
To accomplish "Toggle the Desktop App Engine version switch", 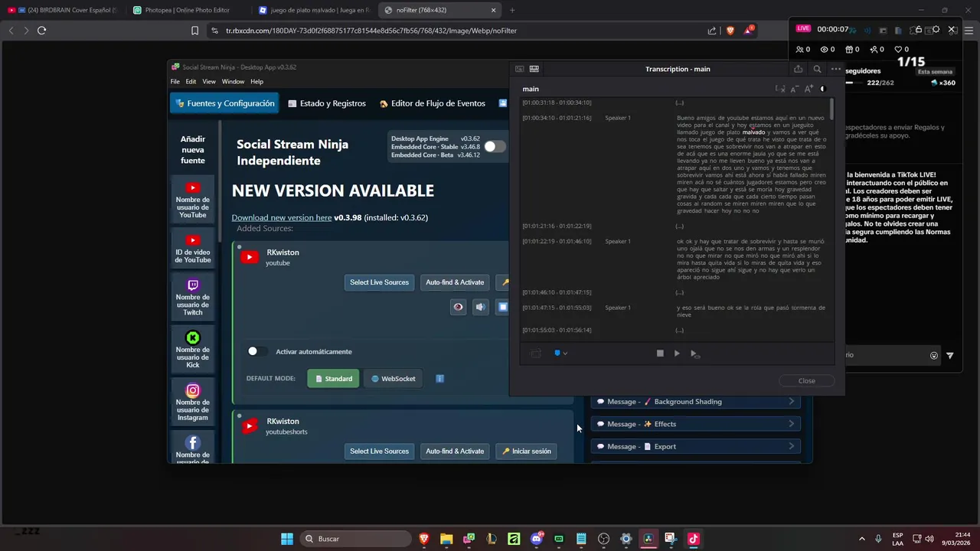I will [495, 146].
